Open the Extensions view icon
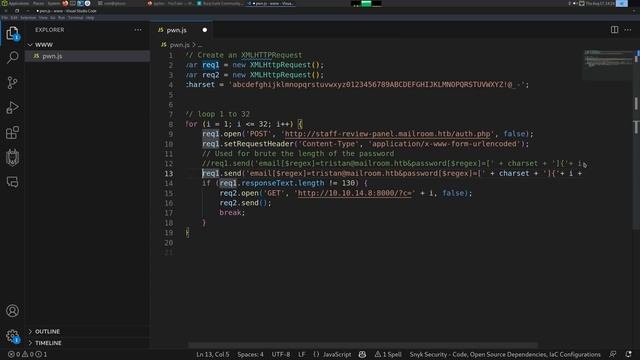This screenshot has width=640, height=360. click(12, 132)
